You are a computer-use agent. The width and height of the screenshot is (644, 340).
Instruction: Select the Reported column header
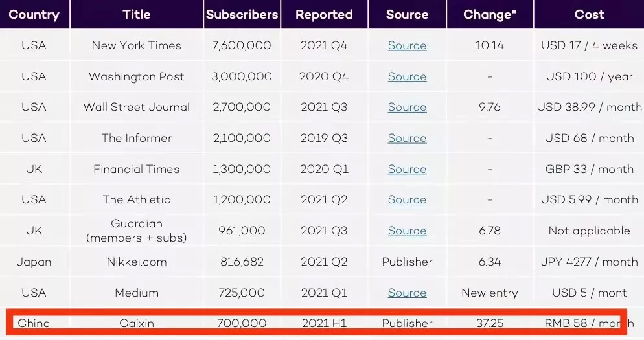(324, 14)
